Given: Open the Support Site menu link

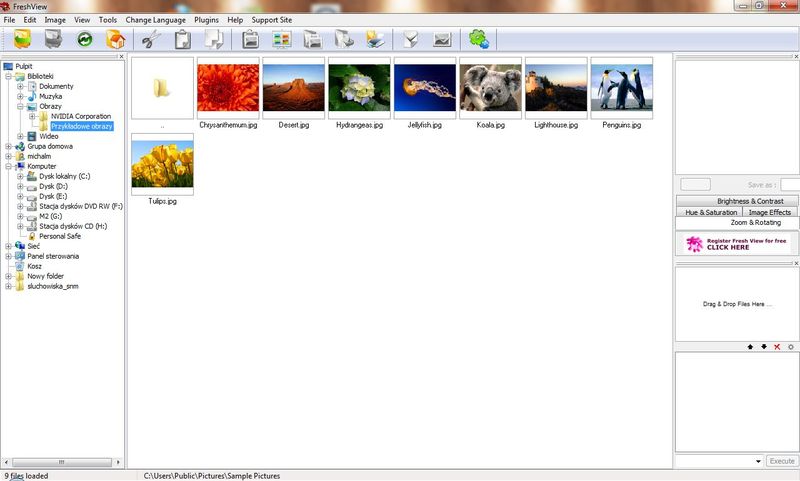Looking at the screenshot, I should click(x=271, y=20).
